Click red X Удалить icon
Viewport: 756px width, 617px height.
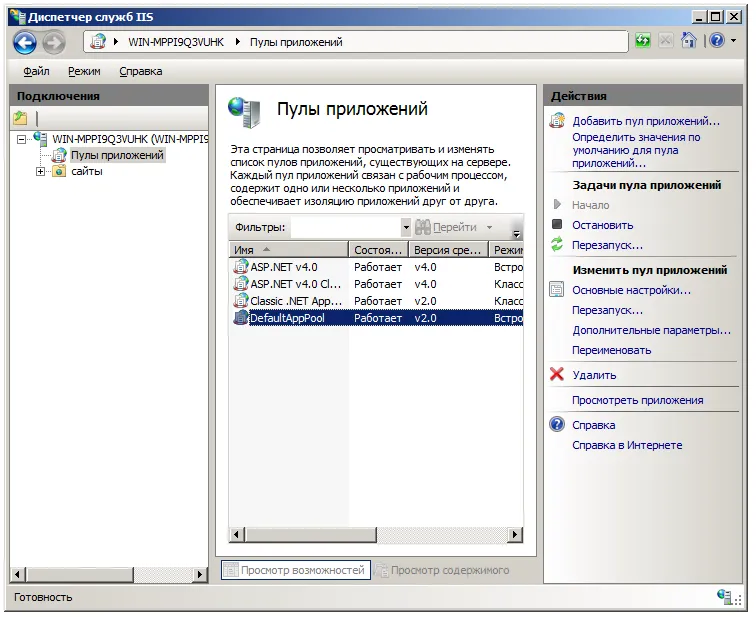(x=557, y=374)
